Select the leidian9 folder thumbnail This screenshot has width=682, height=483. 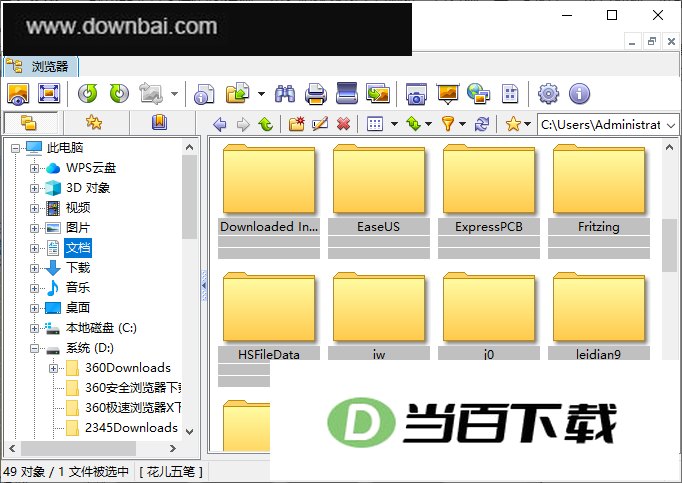coord(599,315)
